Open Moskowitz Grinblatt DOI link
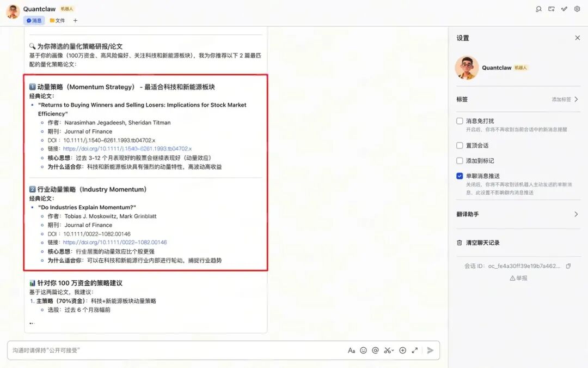The image size is (588, 368). coord(115,243)
